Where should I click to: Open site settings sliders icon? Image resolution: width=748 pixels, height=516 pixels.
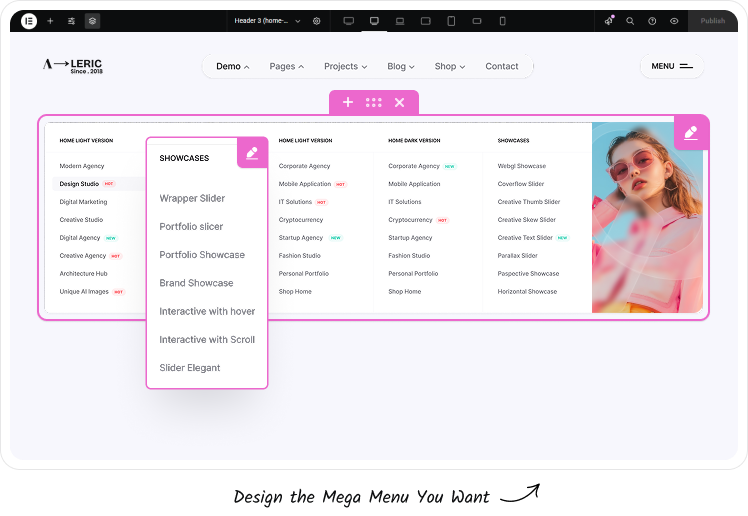71,20
